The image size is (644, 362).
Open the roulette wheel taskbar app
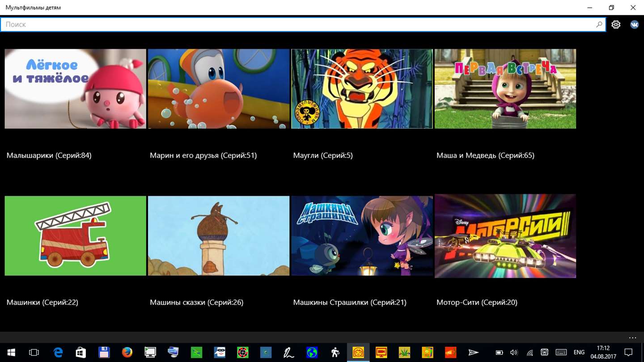click(x=242, y=353)
